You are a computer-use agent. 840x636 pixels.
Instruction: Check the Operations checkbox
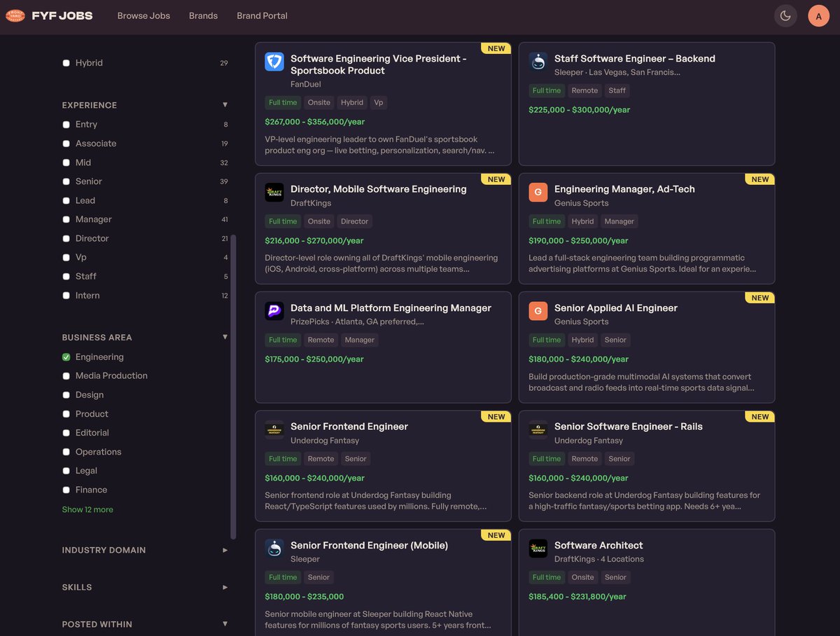[x=66, y=452]
